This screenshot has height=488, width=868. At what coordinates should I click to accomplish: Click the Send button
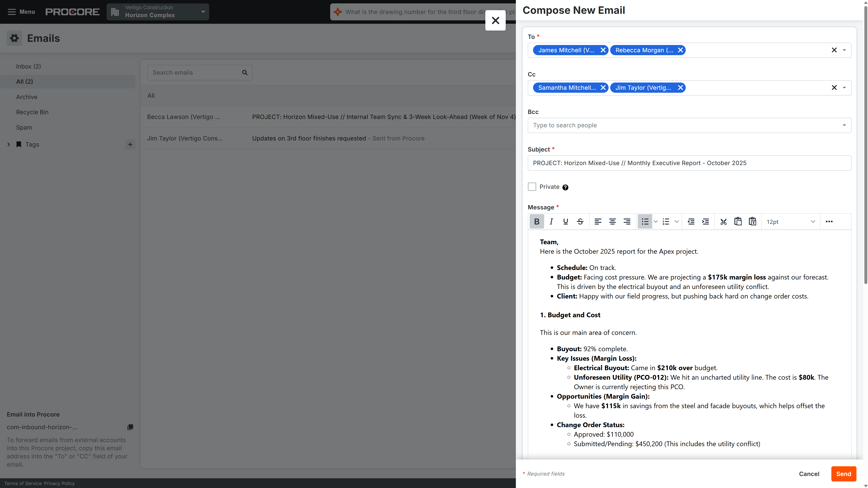843,474
